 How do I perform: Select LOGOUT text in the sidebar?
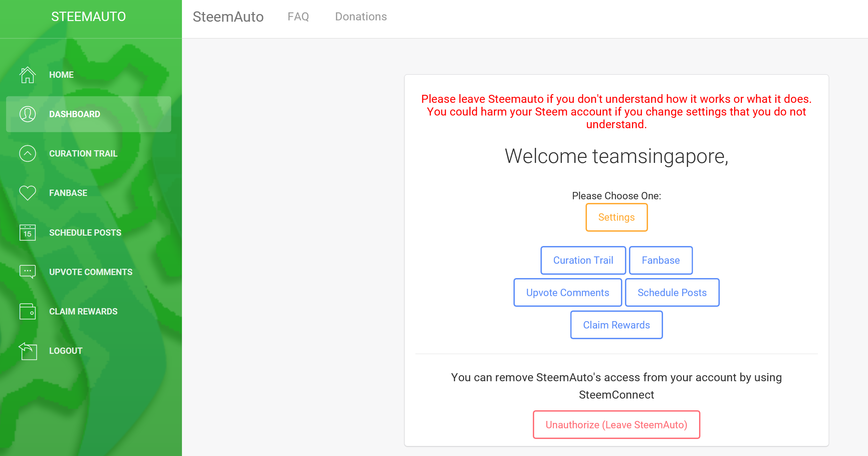point(66,351)
